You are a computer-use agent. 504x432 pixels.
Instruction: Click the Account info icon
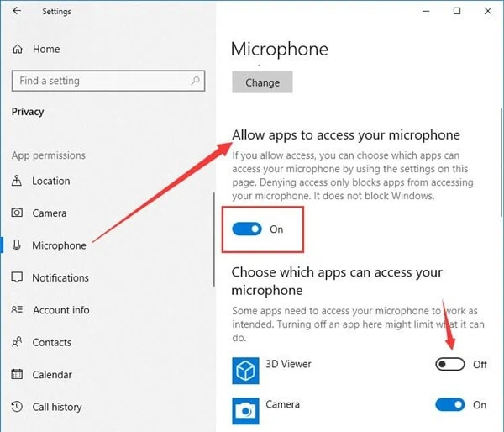(x=18, y=310)
